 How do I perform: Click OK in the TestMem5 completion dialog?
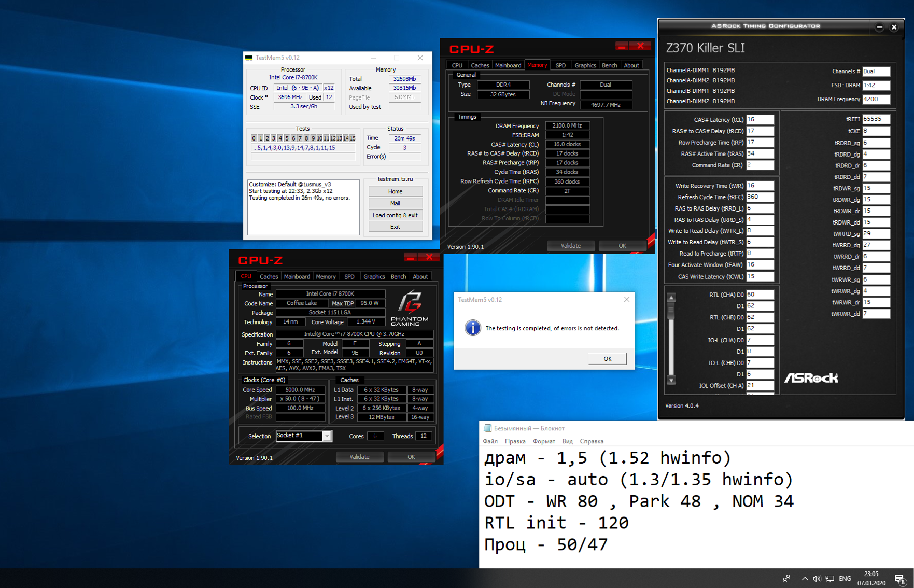click(x=607, y=359)
